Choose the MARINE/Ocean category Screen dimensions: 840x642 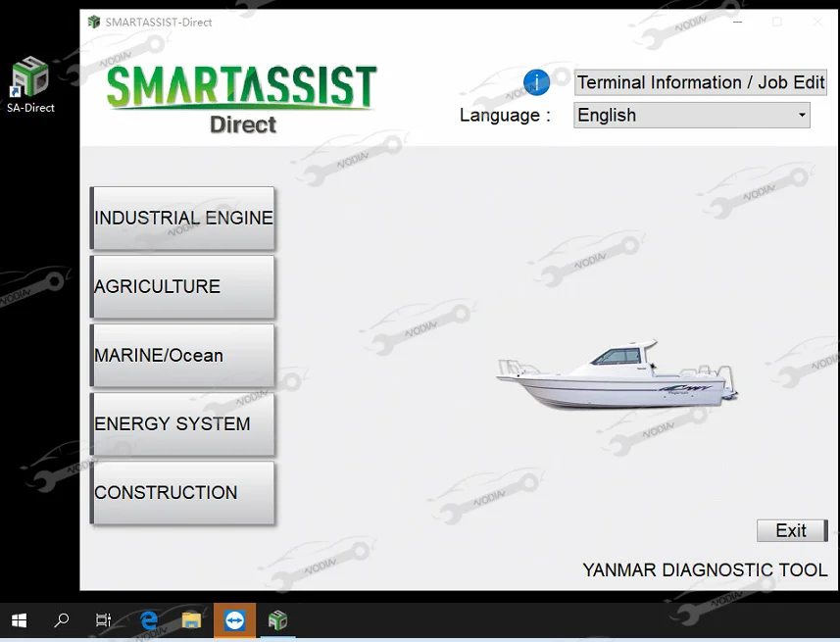click(182, 355)
